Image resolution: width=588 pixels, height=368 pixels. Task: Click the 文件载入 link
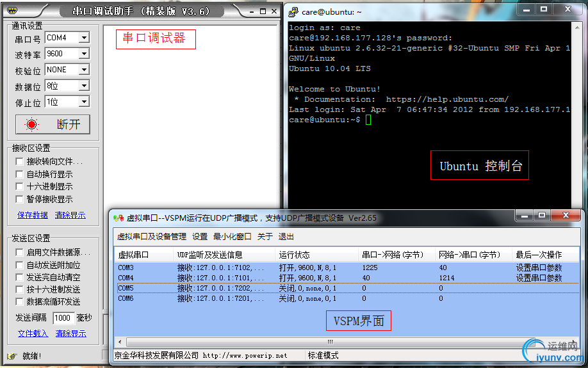33,333
